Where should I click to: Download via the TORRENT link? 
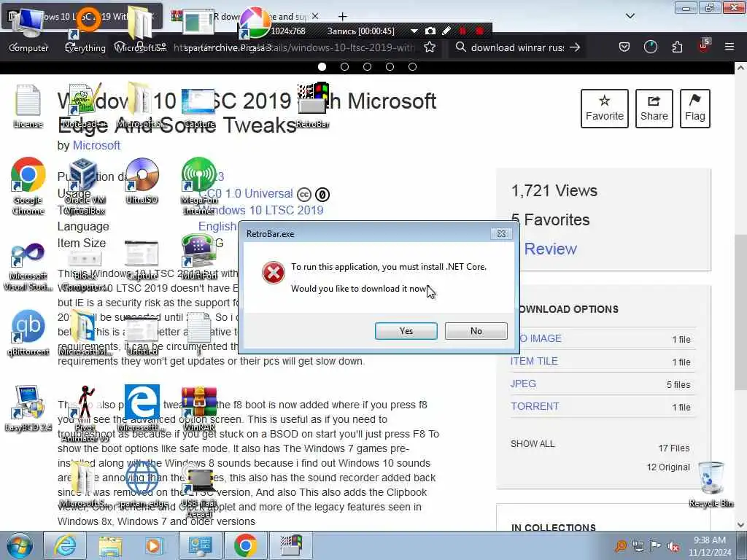(535, 407)
